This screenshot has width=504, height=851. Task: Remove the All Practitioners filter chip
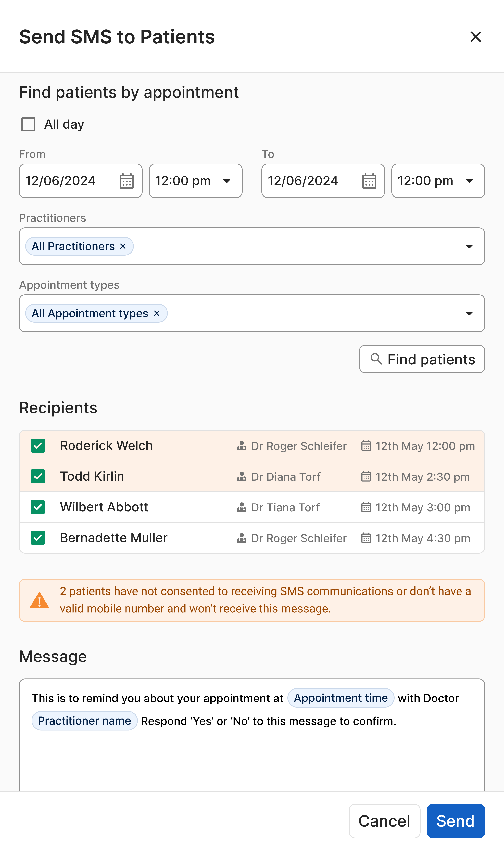pyautogui.click(x=123, y=246)
